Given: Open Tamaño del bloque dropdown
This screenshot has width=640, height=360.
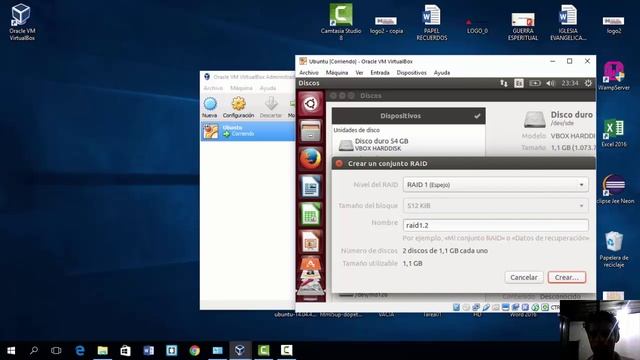Looking at the screenshot, I should 496,205.
